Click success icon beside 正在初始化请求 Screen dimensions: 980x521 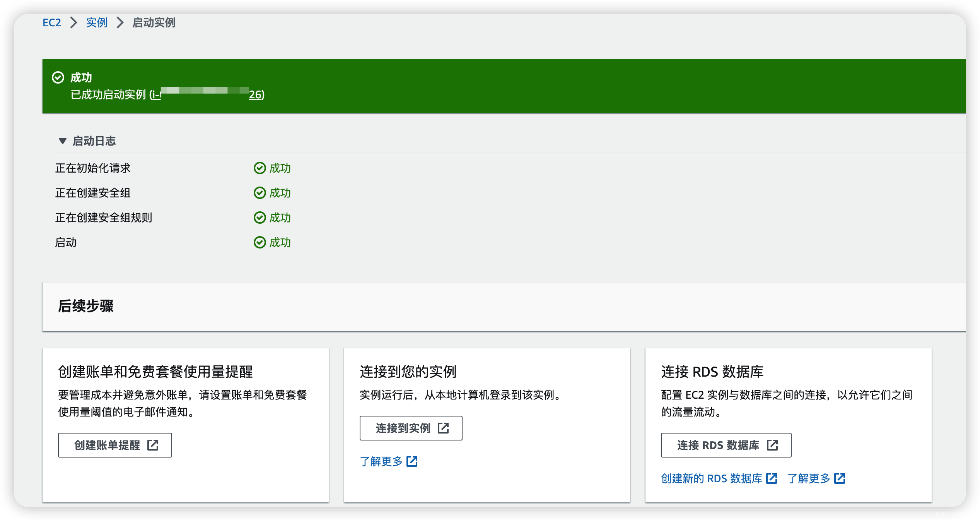click(260, 168)
